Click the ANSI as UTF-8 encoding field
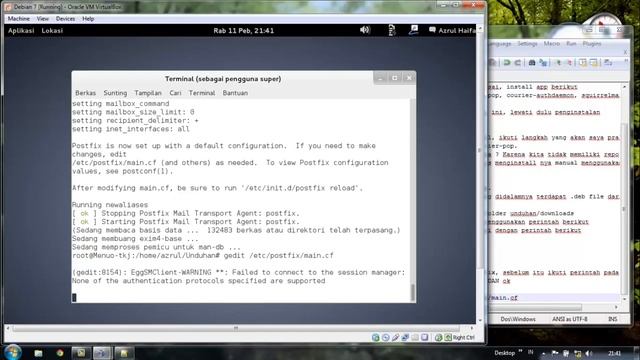Image resolution: width=640 pixels, height=360 pixels. point(570,319)
